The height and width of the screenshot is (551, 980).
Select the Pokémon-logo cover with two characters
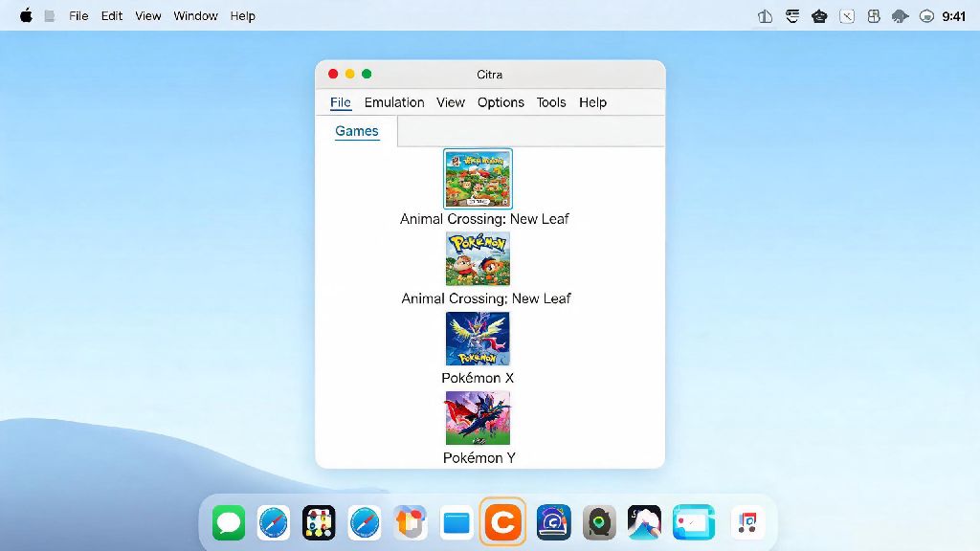click(479, 258)
